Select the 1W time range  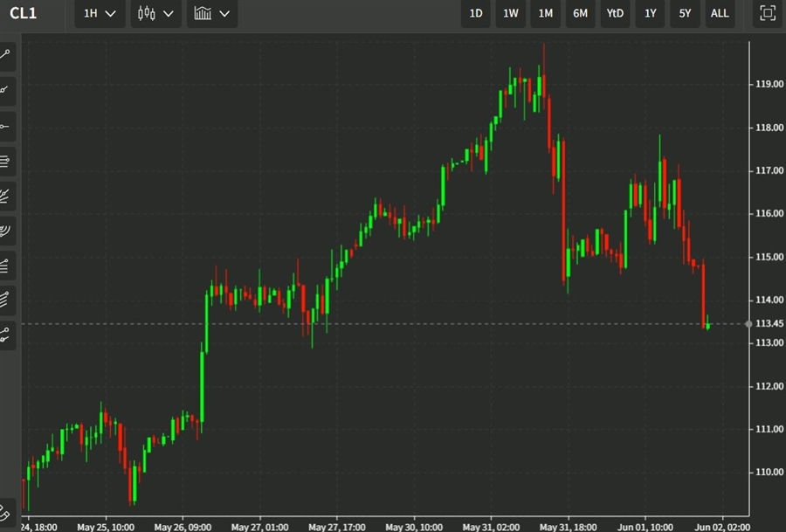pos(511,13)
